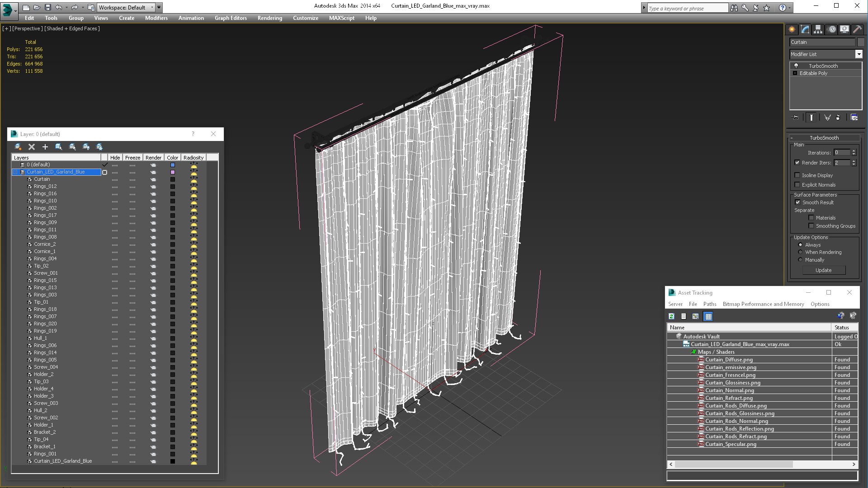868x488 pixels.
Task: Refresh the Asset Tracking list
Action: tap(671, 316)
